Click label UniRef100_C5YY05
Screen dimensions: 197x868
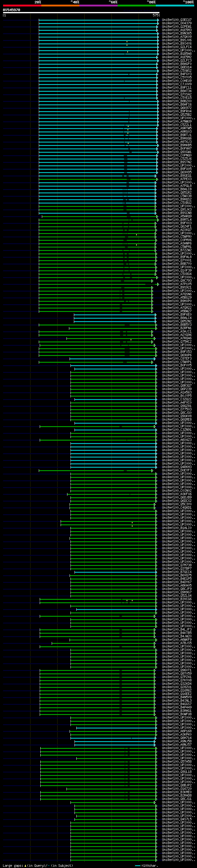click(x=176, y=78)
